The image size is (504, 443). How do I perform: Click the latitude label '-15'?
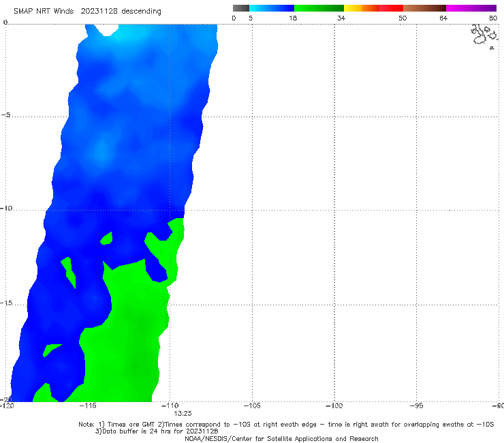(6, 303)
